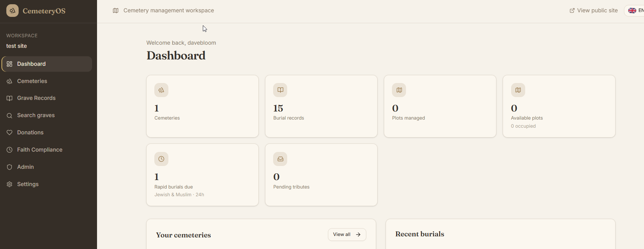Click the Cemeteries card tree icon
This screenshot has height=249, width=644.
[x=161, y=90]
